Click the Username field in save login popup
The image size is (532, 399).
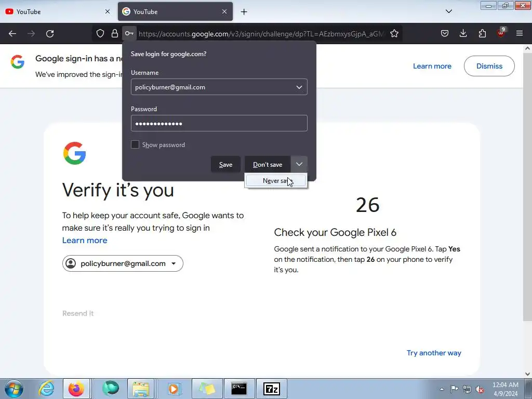pos(219,87)
